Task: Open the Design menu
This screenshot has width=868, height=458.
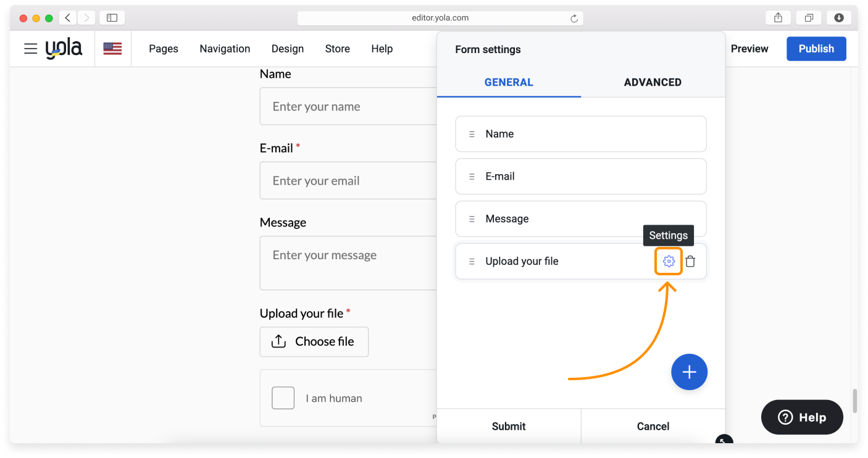Action: click(288, 49)
